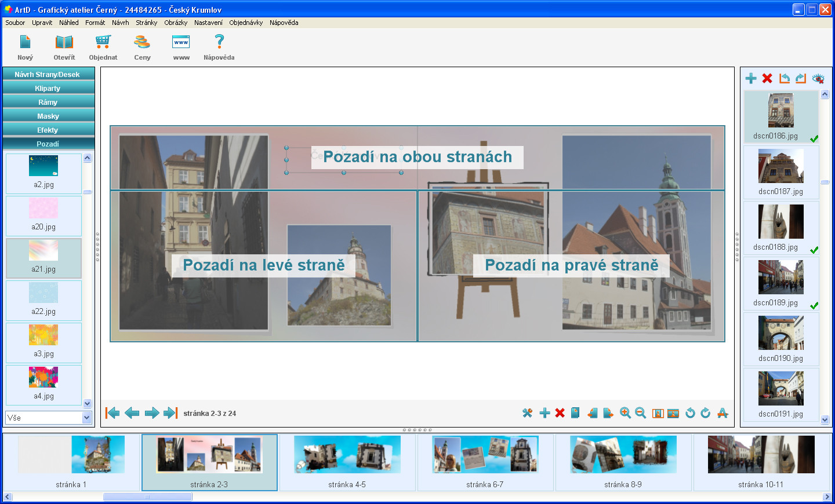
Task: Open the Upravit menu
Action: pos(42,23)
